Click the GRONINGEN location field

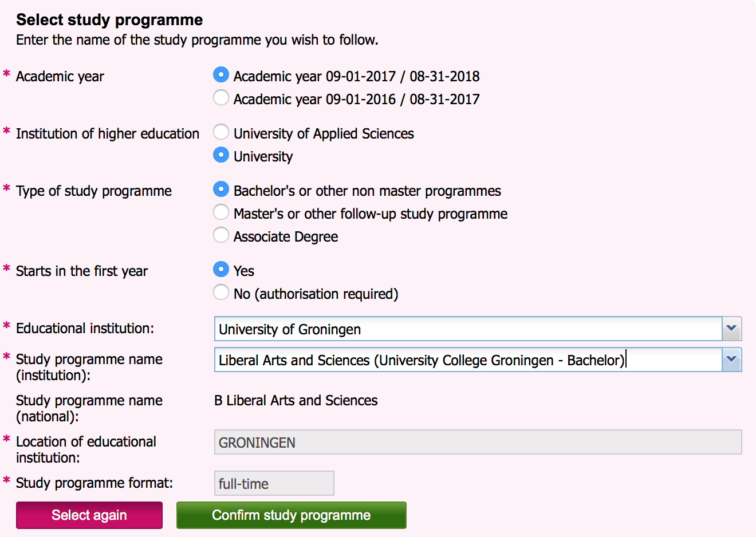click(x=478, y=442)
